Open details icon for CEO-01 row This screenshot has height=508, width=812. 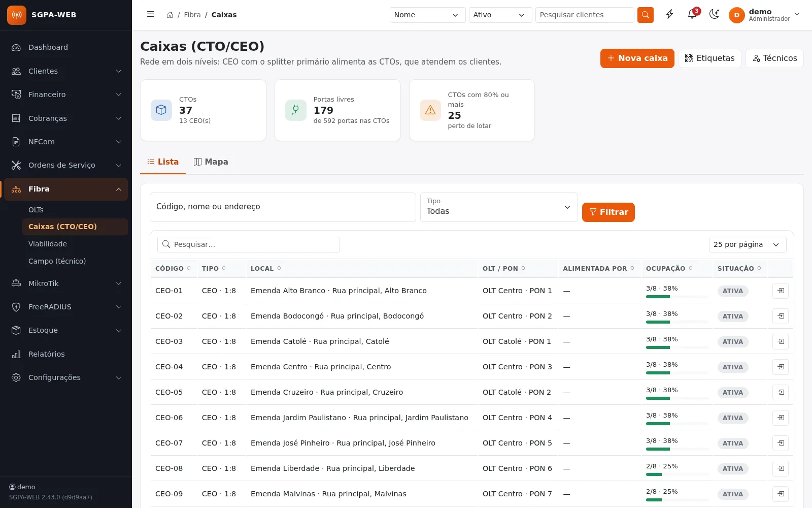click(781, 291)
